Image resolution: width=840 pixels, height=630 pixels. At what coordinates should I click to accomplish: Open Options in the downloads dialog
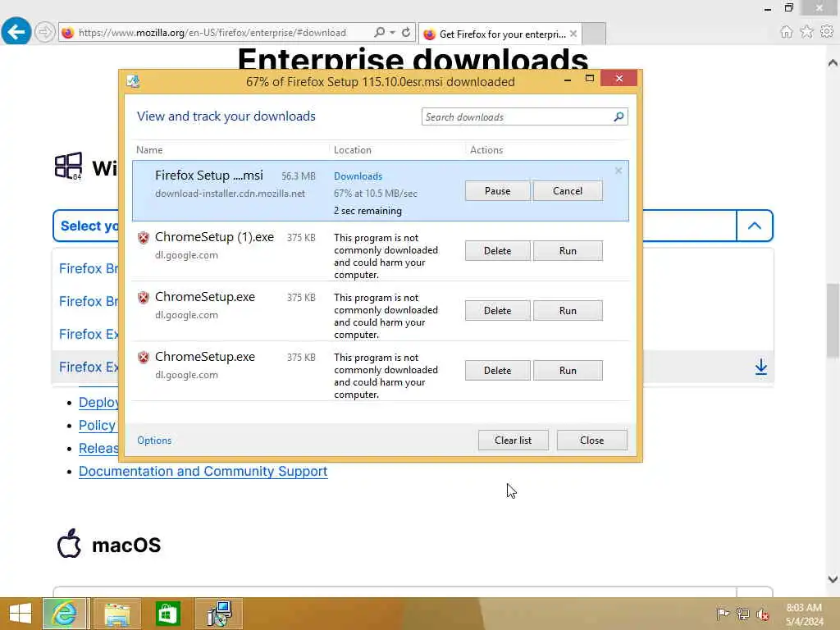[x=154, y=441]
